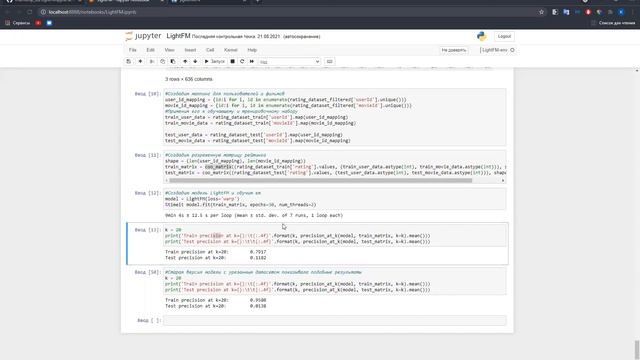This screenshot has width=640, height=360.
Task: Open the cell type dropdown
Action: click(x=289, y=62)
